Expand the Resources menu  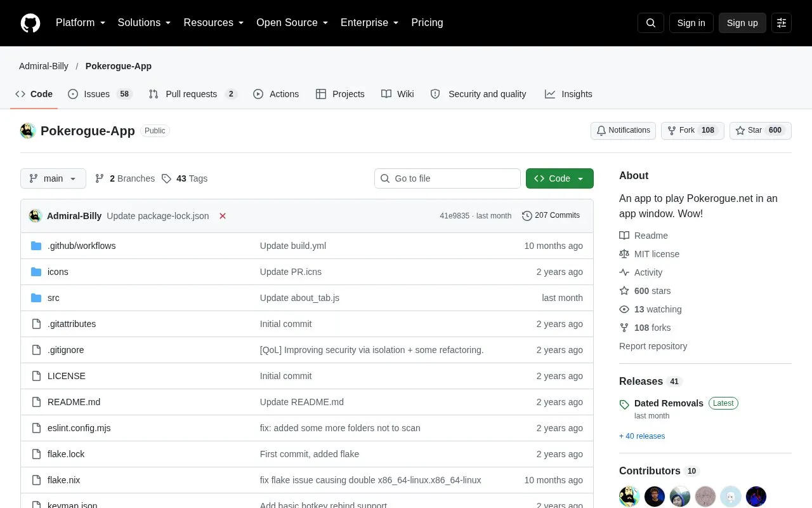coord(214,23)
